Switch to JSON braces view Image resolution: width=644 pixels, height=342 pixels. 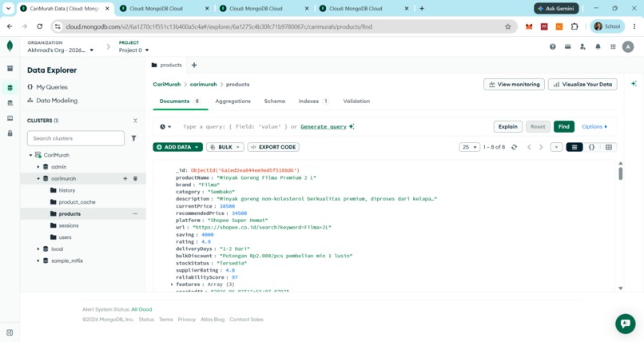(591, 147)
